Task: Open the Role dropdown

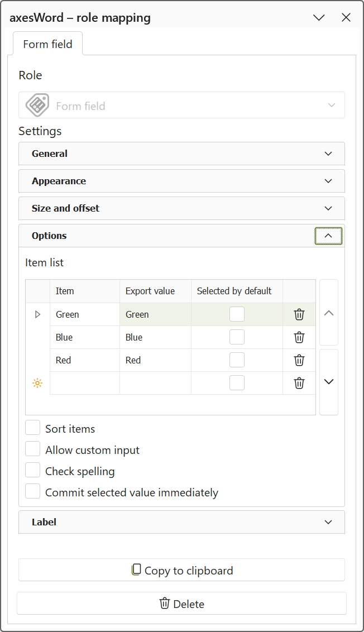Action: (182, 105)
